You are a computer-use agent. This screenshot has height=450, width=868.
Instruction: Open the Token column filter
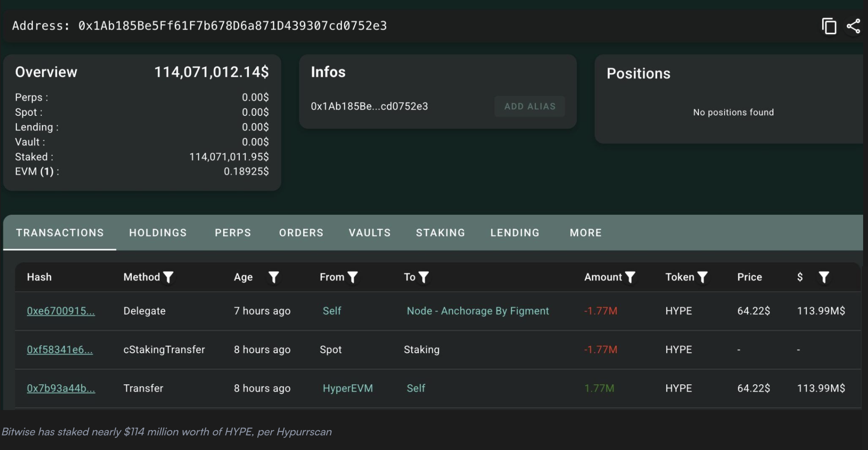702,277
